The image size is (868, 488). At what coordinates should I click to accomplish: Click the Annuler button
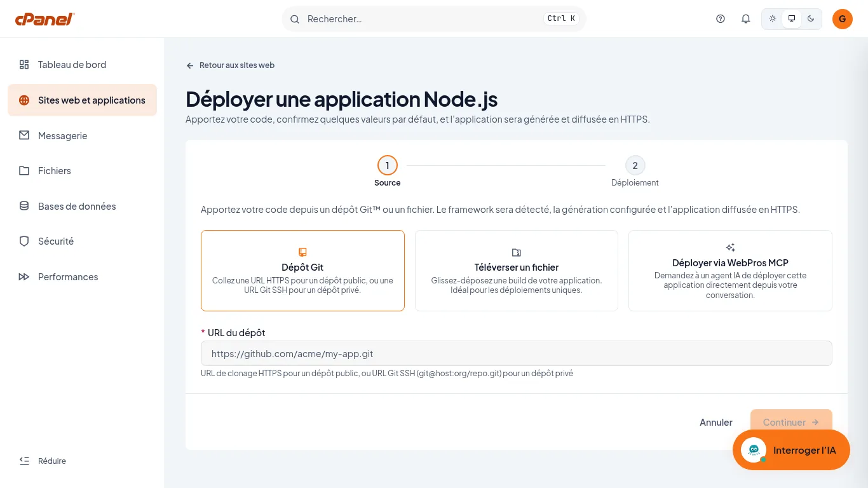pos(716,423)
